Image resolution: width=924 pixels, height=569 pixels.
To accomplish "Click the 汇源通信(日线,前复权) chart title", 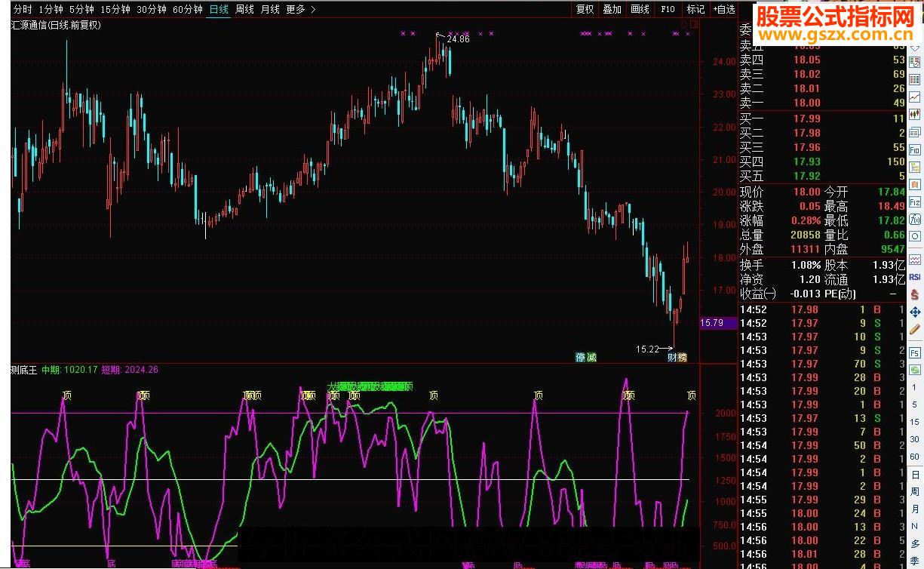I will coord(57,25).
